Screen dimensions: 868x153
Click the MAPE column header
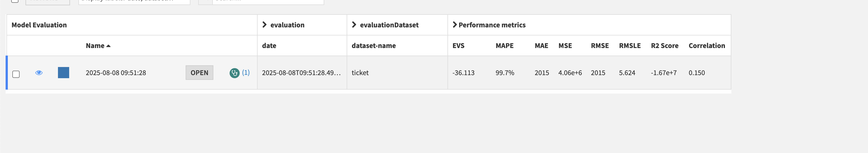pos(504,46)
